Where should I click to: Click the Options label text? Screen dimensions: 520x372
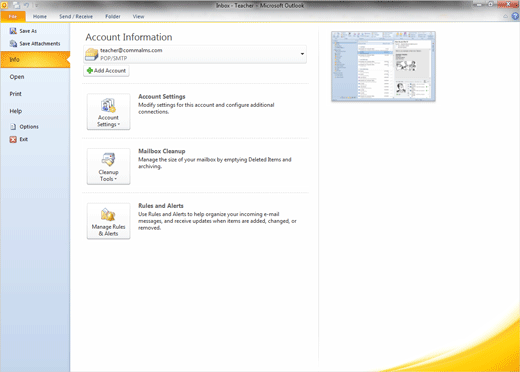click(29, 127)
